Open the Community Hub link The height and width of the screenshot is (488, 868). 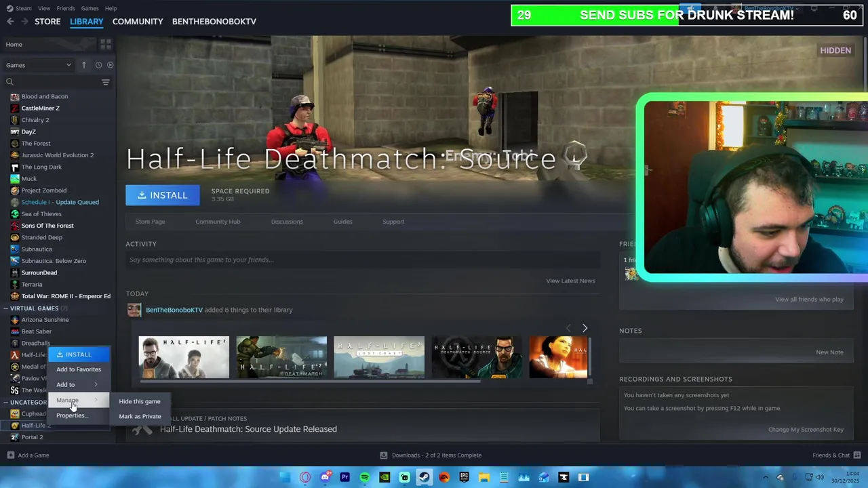[218, 222]
